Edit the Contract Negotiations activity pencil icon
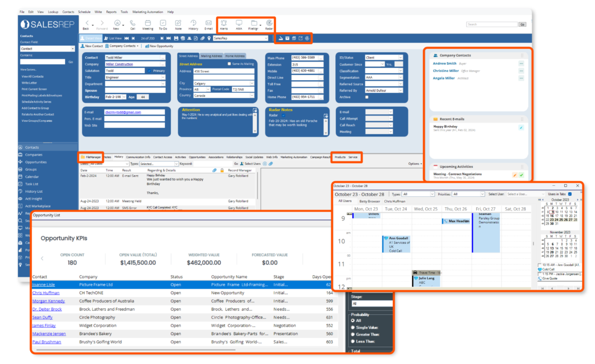Viewport: 595px width, 364px height. [515, 175]
